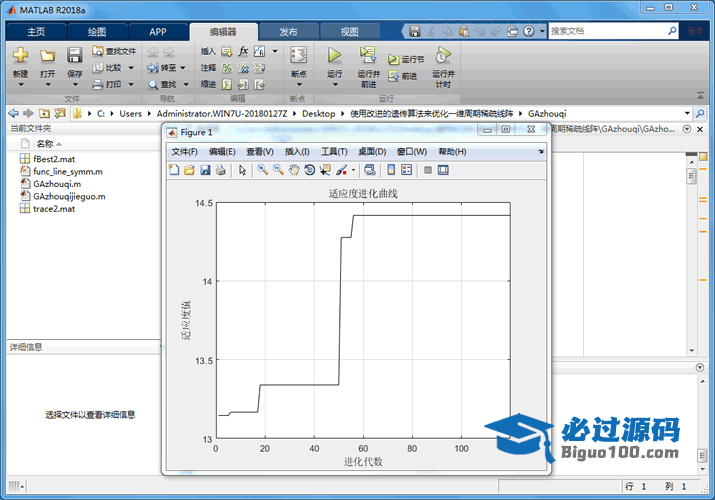Select Figure 1 data cursor tool
Screen dimensions: 715x500
[x=325, y=170]
